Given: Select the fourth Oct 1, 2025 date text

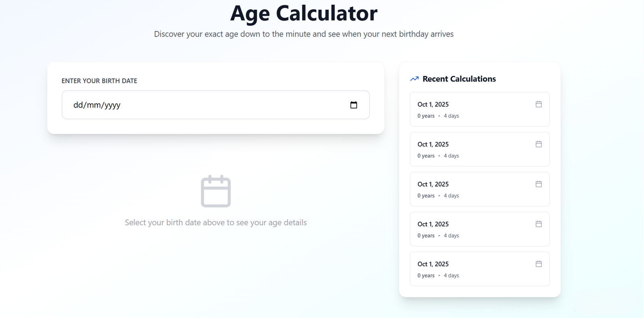Looking at the screenshot, I should tap(433, 224).
